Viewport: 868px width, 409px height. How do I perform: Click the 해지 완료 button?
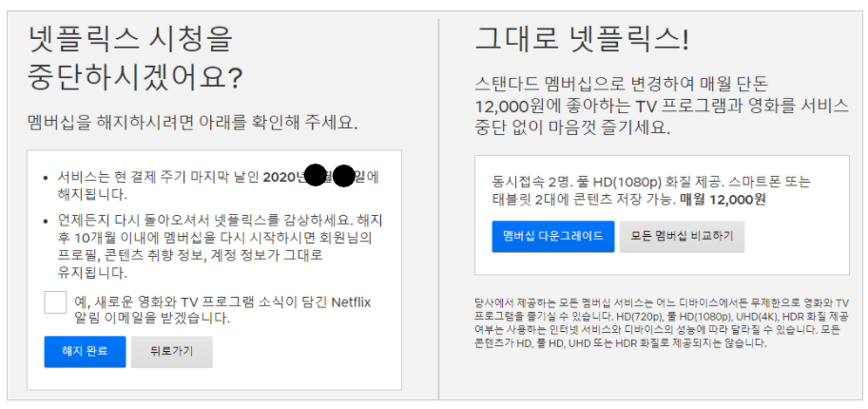(x=85, y=351)
